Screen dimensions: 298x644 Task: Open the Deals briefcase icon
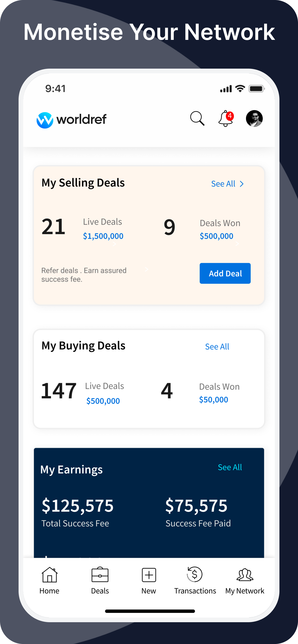(x=100, y=575)
